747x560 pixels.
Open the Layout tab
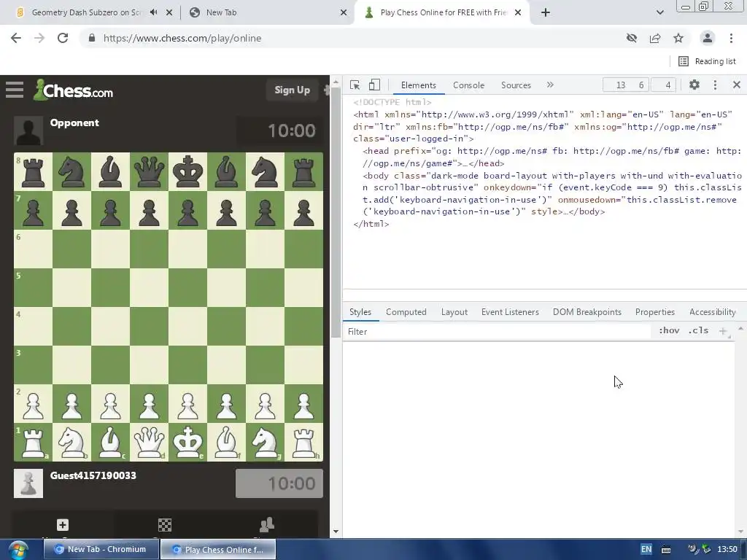pos(454,312)
